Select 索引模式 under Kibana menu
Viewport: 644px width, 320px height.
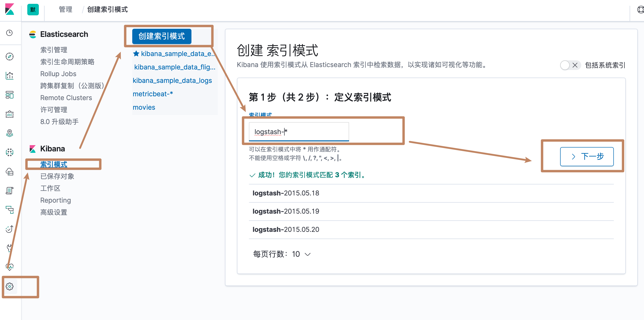coord(54,164)
